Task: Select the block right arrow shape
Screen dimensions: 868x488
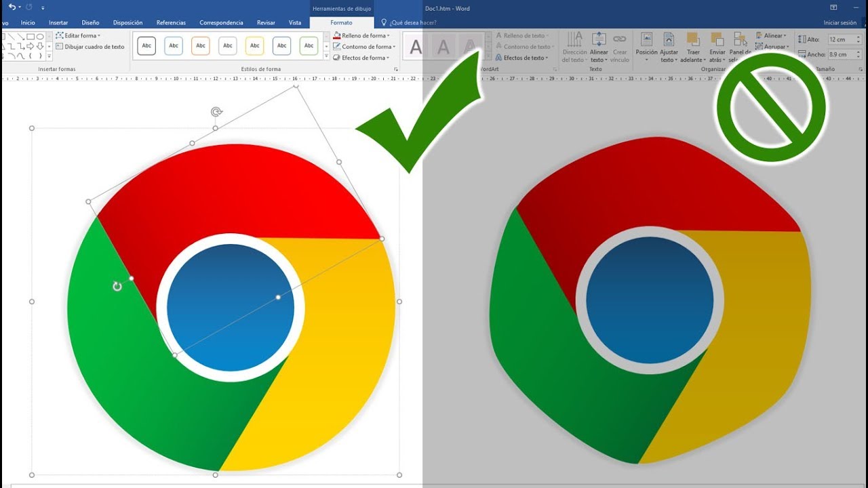Action: [x=31, y=46]
